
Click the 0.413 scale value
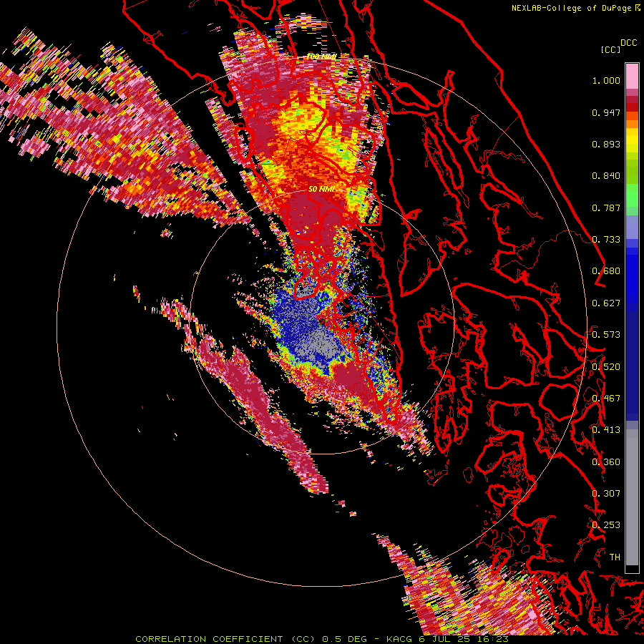coord(606,430)
